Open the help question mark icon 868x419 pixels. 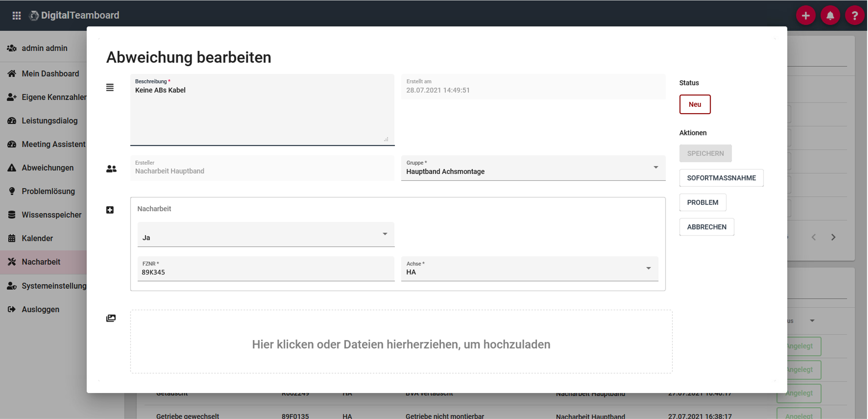click(855, 16)
